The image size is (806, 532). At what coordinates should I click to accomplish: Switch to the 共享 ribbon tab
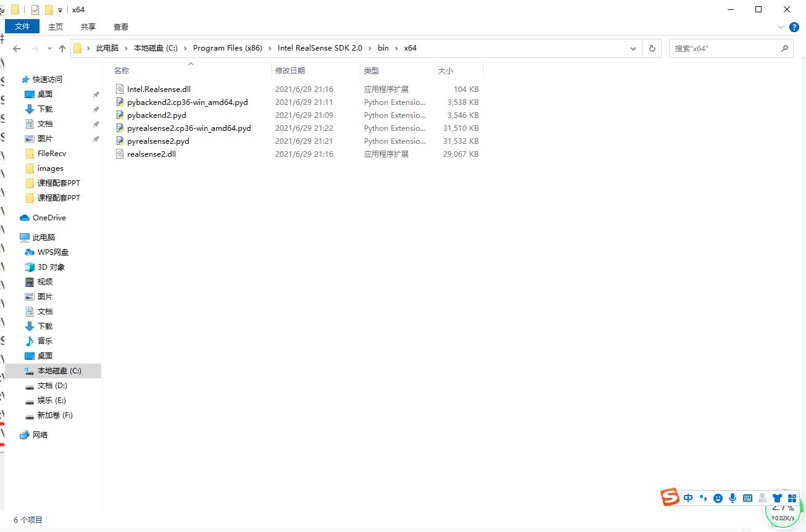click(88, 27)
